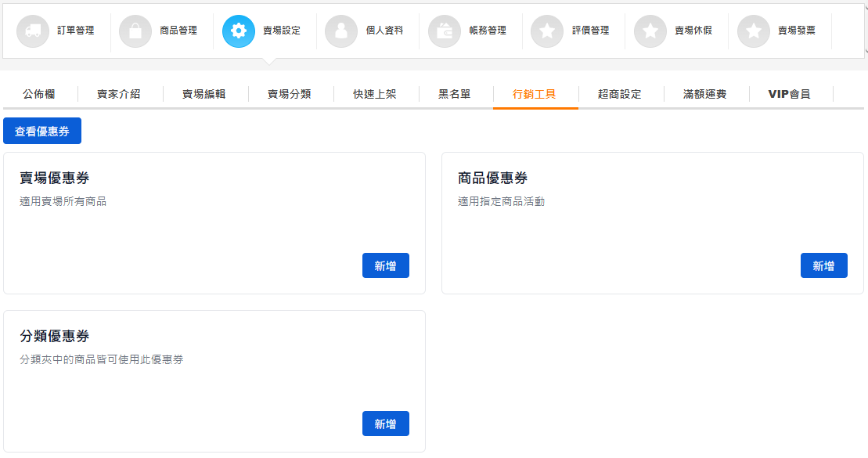Add a new 賣場優惠券 with 新增
The height and width of the screenshot is (458, 868).
(x=385, y=266)
